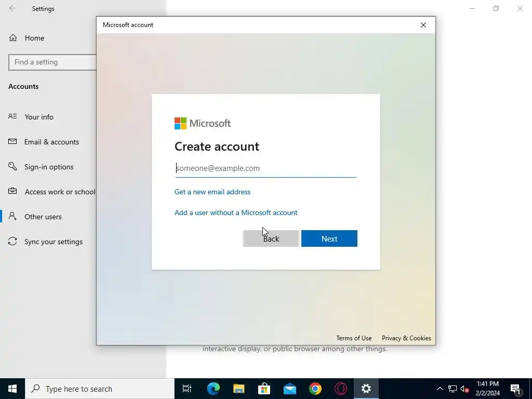The width and height of the screenshot is (532, 399).
Task: Open Microsoft Store from taskbar
Action: point(264,389)
